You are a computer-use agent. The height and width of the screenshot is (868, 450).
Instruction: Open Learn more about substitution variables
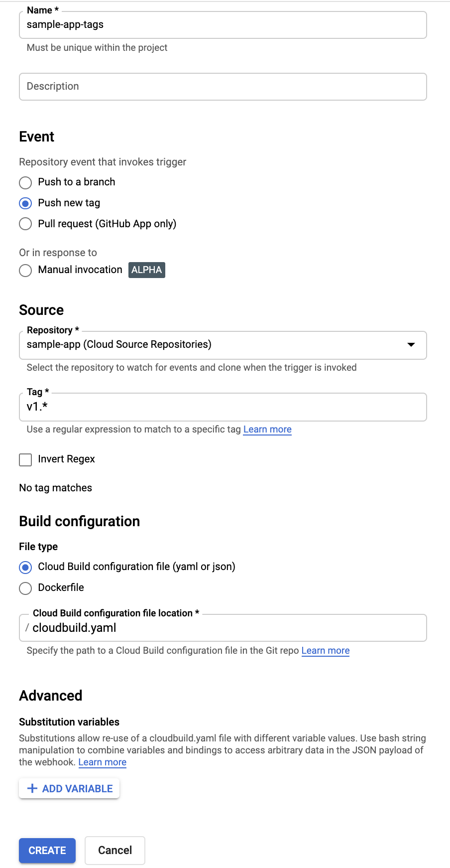[102, 762]
